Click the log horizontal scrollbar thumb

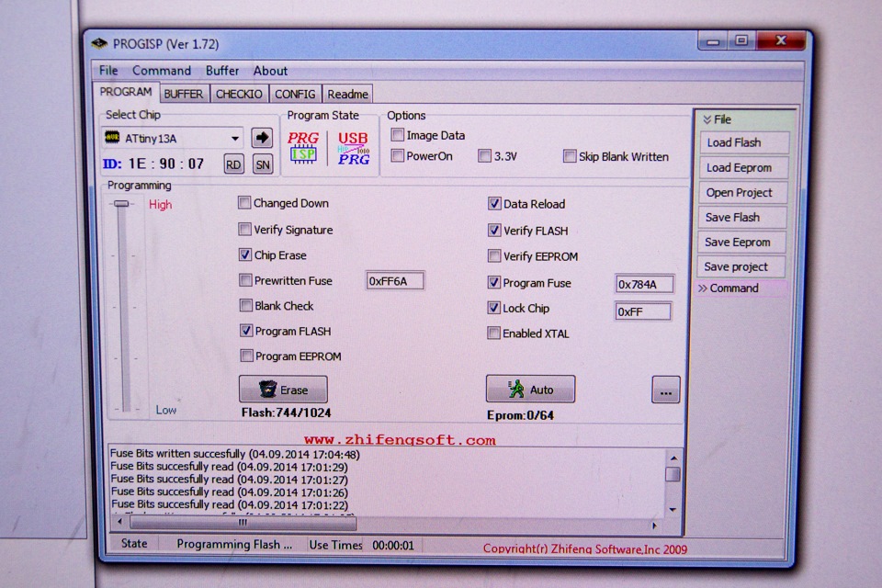pyautogui.click(x=243, y=523)
